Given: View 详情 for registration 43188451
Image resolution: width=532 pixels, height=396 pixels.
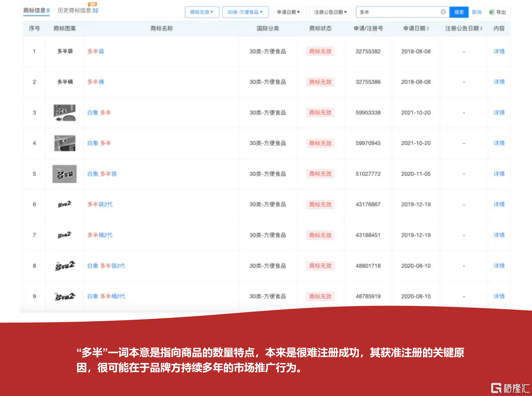Looking at the screenshot, I should click(x=499, y=235).
